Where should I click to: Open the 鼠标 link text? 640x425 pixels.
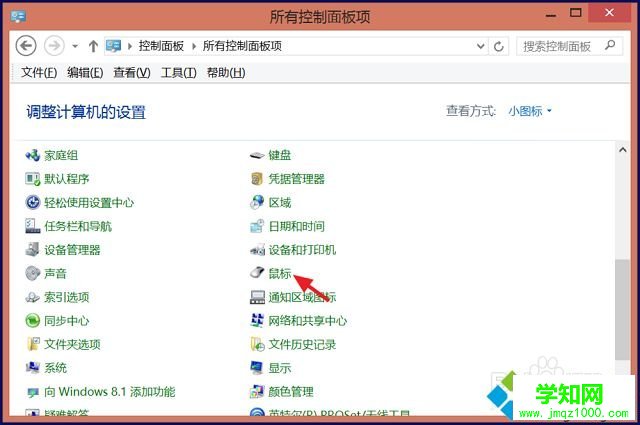click(x=280, y=274)
